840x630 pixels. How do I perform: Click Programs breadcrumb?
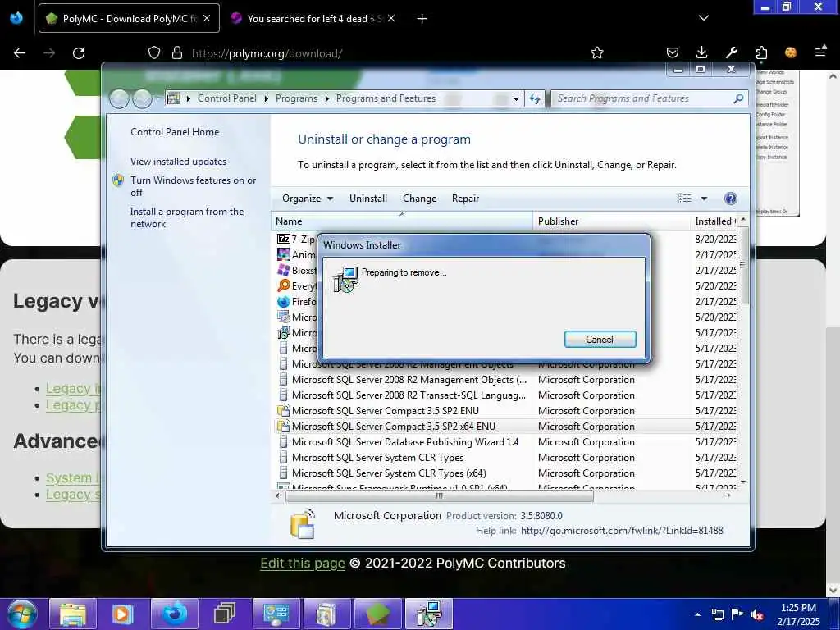[296, 98]
